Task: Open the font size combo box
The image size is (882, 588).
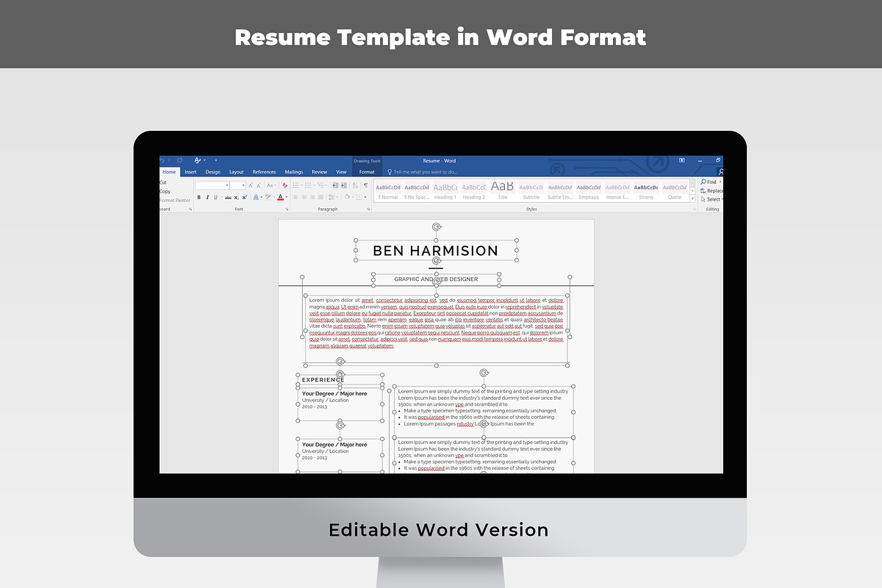Action: tap(237, 185)
